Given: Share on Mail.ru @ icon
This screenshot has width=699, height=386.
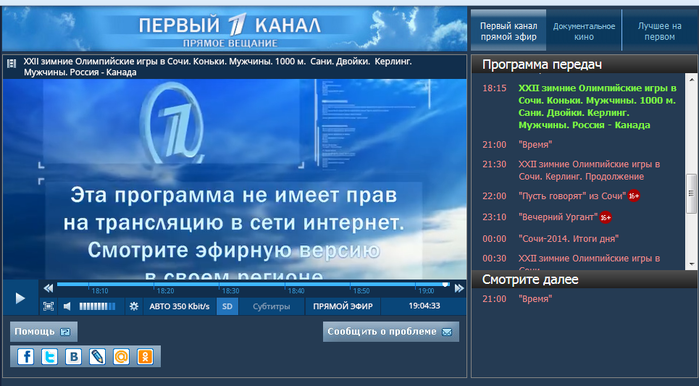Looking at the screenshot, I should pos(121,357).
